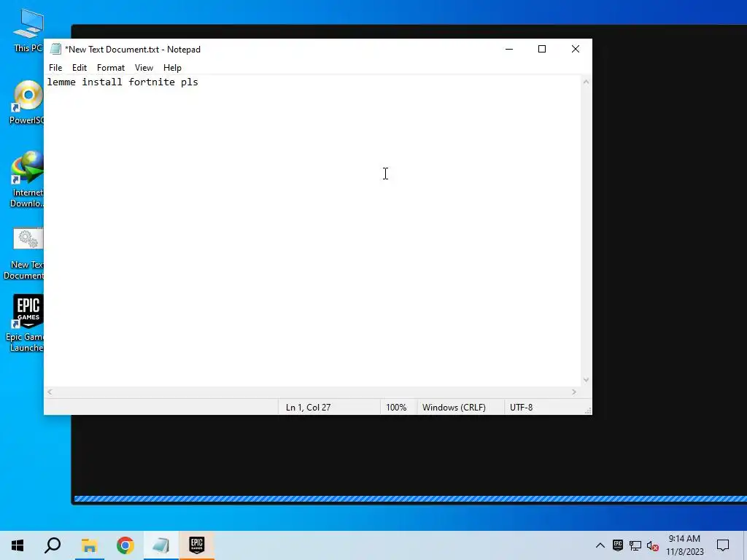This screenshot has height=560, width=747.
Task: Click the vertical scrollbar up arrow
Action: click(586, 82)
